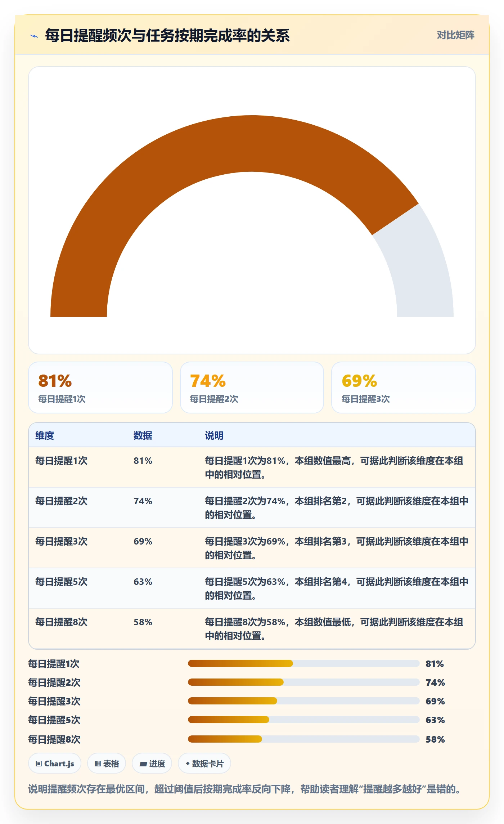
Task: Click the description containing 本组排名第4
Action: (337, 588)
